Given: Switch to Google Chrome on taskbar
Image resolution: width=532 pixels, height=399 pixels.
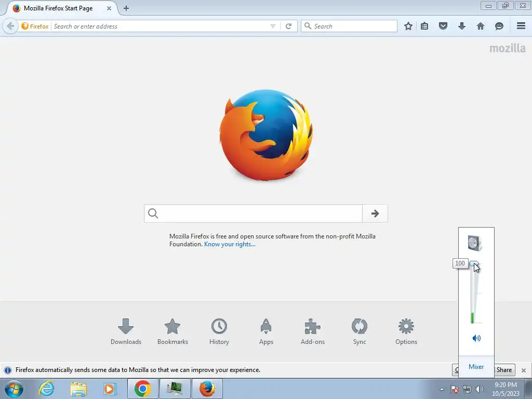Looking at the screenshot, I should pyautogui.click(x=142, y=389).
